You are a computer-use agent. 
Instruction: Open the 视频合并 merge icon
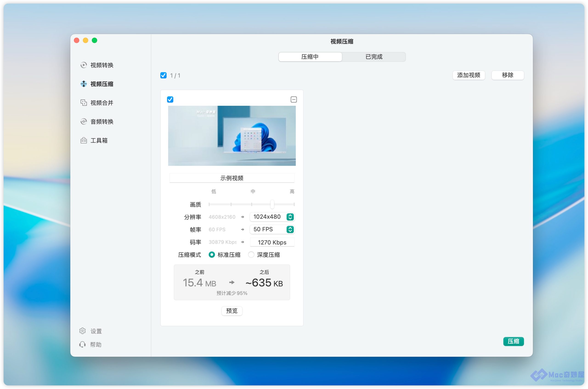click(84, 103)
